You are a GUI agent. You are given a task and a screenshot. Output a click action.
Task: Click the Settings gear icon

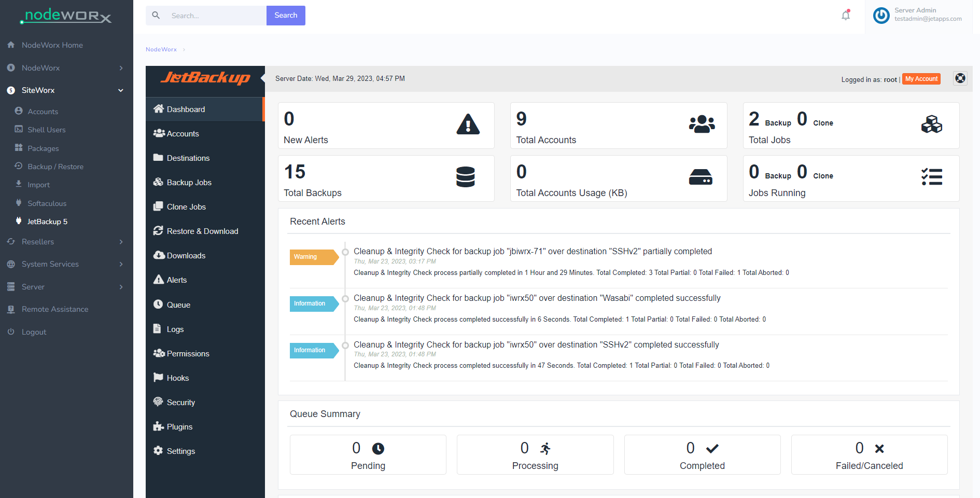[x=158, y=451]
